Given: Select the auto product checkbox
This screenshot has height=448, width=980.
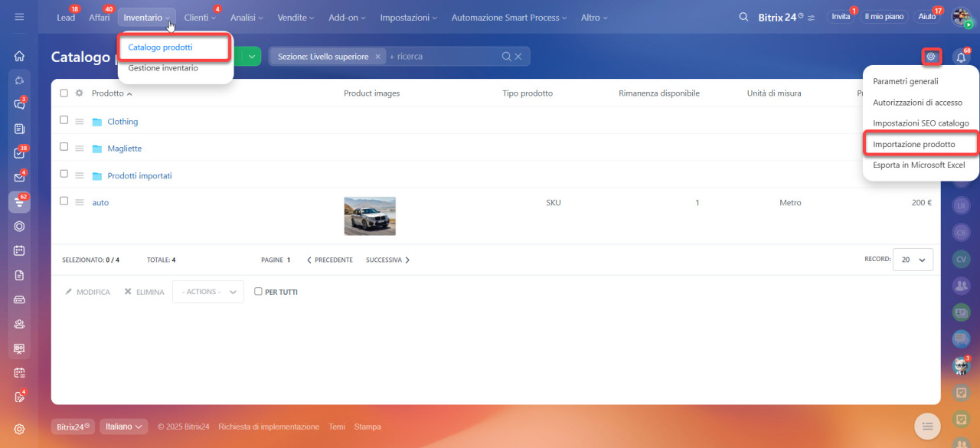Looking at the screenshot, I should click(x=64, y=201).
